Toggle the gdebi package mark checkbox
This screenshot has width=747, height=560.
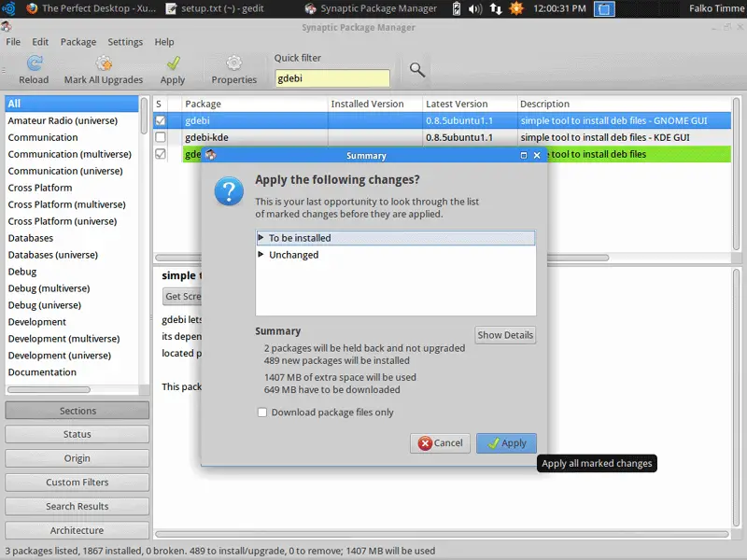pyautogui.click(x=161, y=120)
